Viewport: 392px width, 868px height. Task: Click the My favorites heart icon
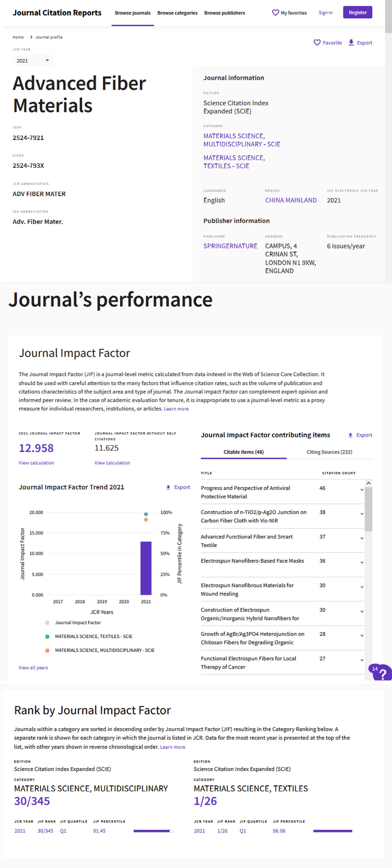pyautogui.click(x=275, y=12)
